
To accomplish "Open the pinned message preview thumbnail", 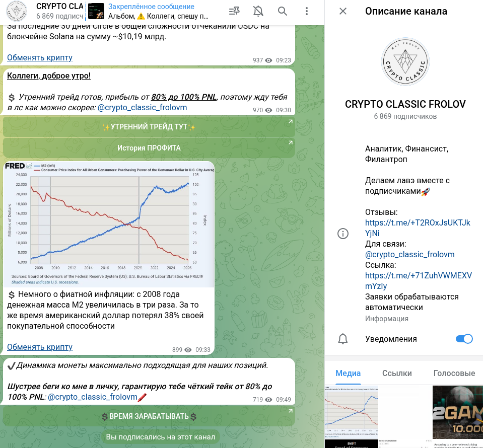I will point(96,12).
